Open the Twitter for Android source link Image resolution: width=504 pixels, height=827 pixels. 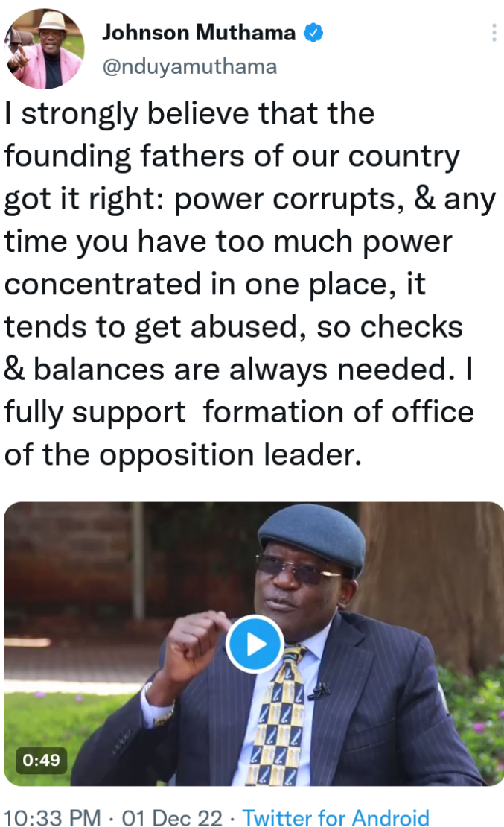coord(336,817)
